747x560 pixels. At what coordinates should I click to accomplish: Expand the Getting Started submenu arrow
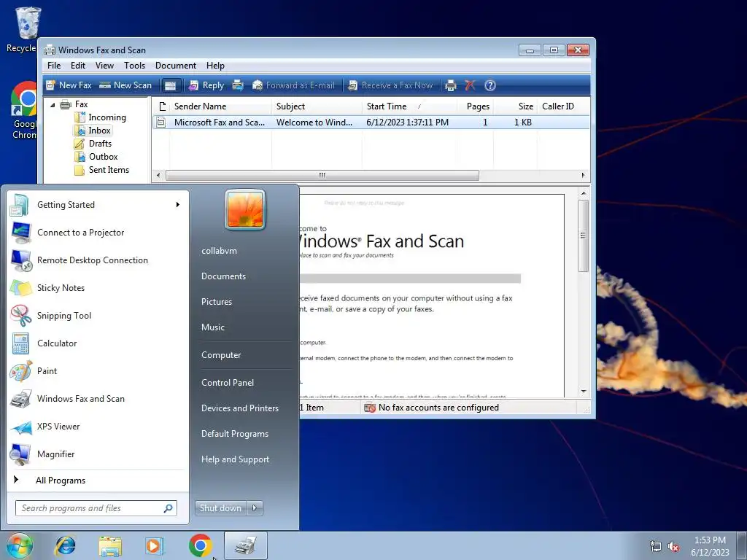pos(178,205)
